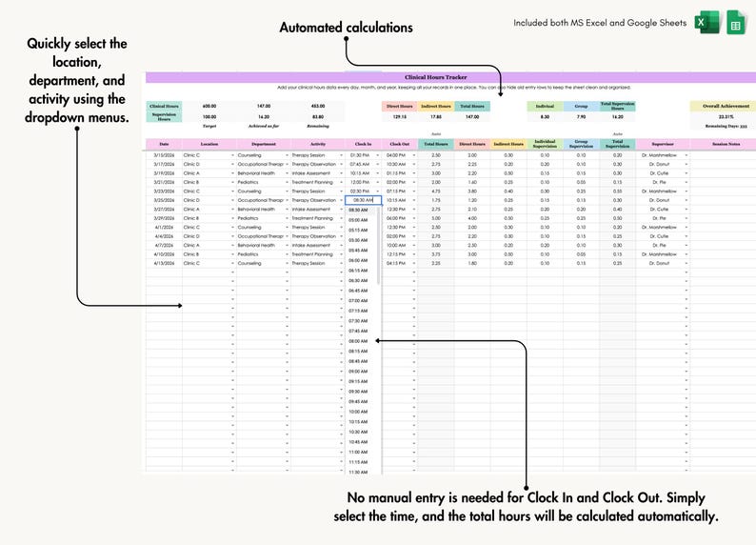This screenshot has width=756, height=545.
Task: Click the Overall Achievement summary label
Action: [x=726, y=106]
